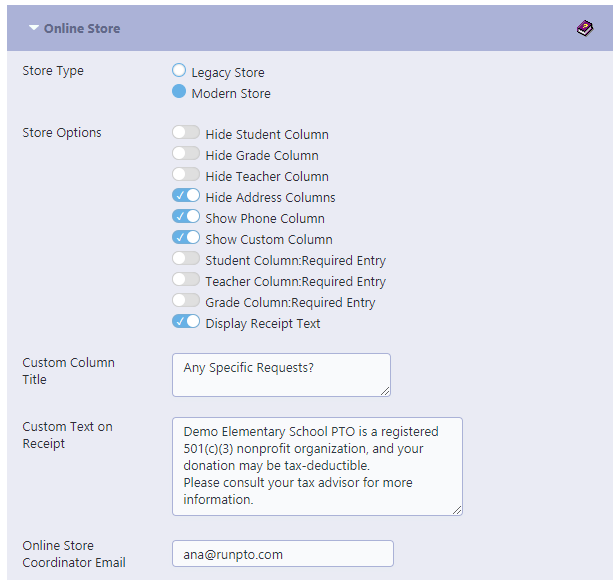Toggle Hide Teacher Column on
The image size is (615, 582).
click(x=186, y=174)
